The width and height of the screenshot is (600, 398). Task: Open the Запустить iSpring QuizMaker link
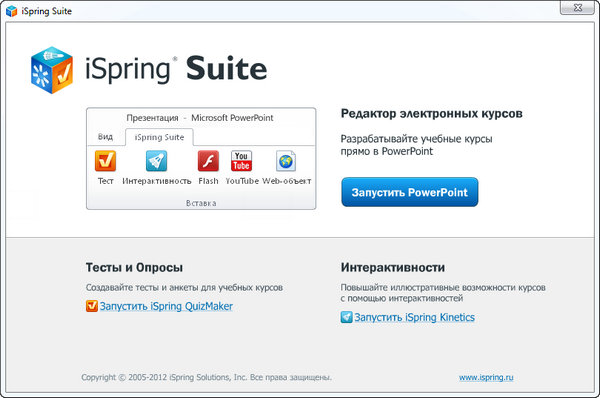click(166, 306)
